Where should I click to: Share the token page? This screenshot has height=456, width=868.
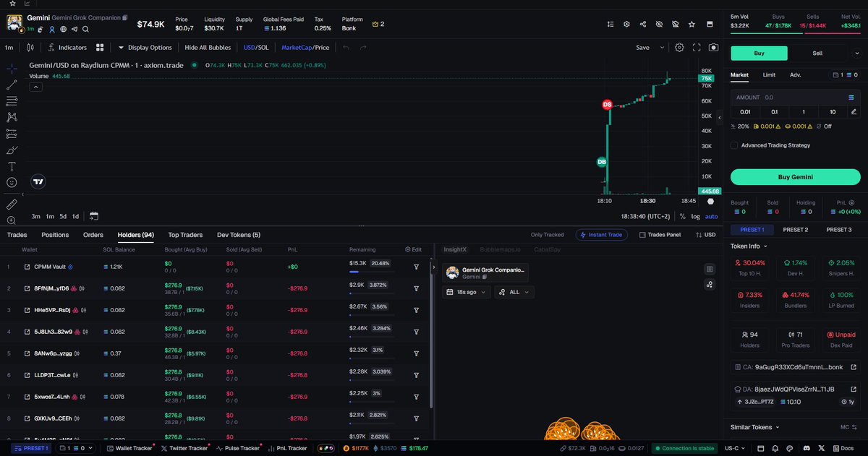tap(643, 24)
